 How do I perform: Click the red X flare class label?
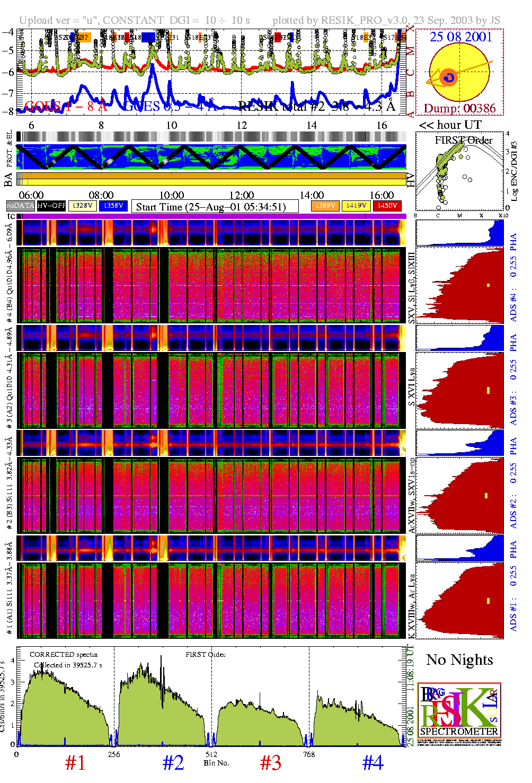tap(411, 28)
